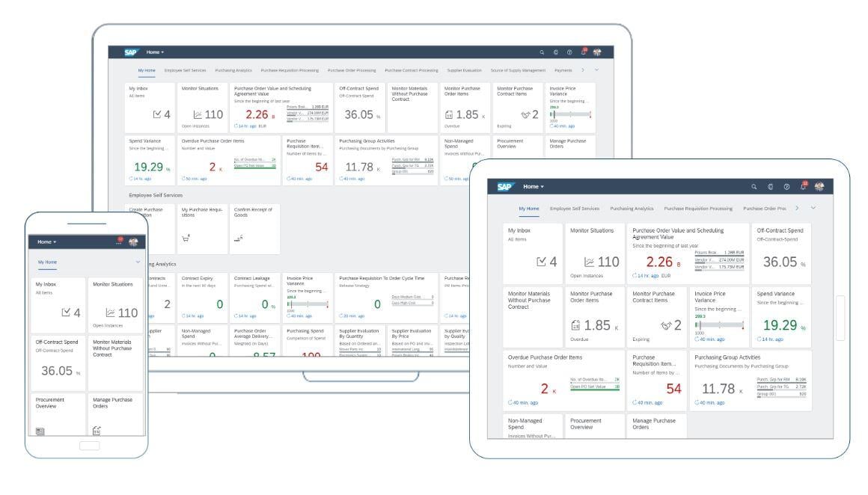Viewport: 868px width, 495px height.
Task: Open the Off-Contract Spend tile on the laptop
Action: (x=360, y=108)
